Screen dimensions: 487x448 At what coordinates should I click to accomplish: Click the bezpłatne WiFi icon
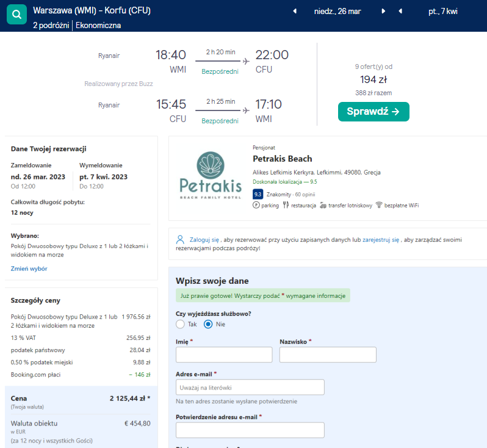pos(378,205)
